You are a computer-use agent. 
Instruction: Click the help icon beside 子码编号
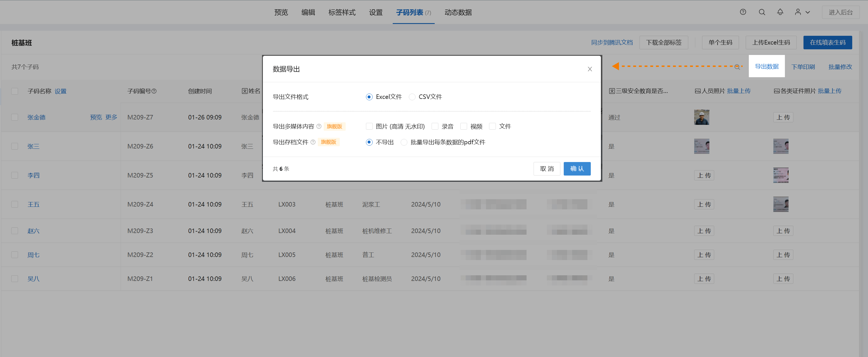pyautogui.click(x=154, y=91)
